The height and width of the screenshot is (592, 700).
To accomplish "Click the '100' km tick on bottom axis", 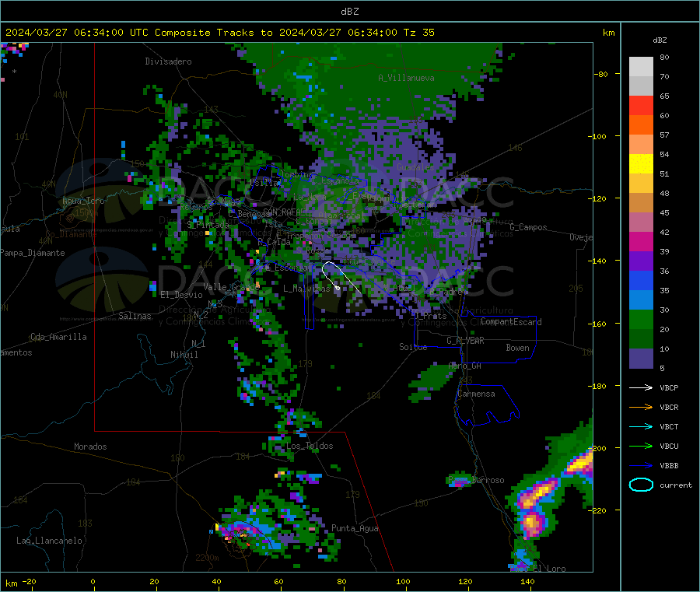I will click(x=403, y=581).
